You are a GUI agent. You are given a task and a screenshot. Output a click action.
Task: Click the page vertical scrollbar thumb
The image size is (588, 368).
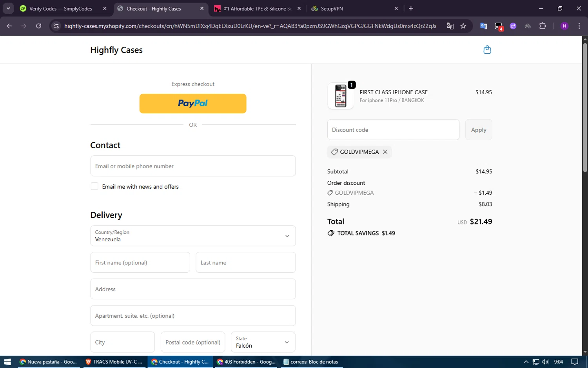click(x=585, y=108)
